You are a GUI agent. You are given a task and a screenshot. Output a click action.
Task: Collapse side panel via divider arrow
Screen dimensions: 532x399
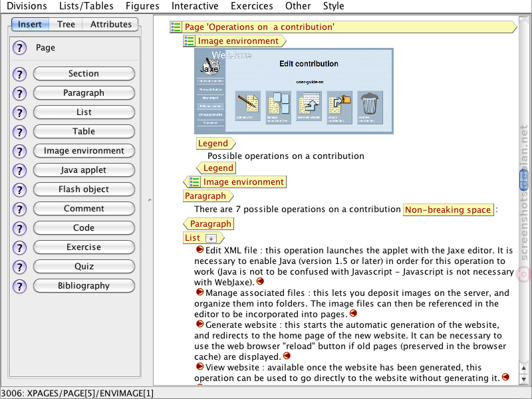(150, 200)
